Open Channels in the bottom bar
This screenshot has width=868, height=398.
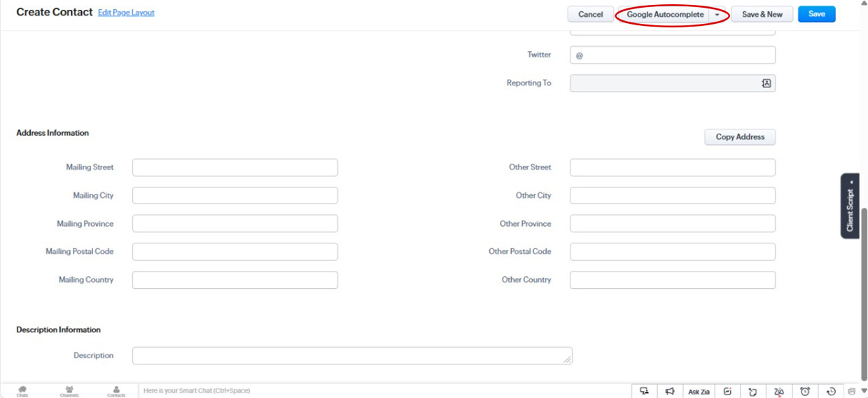69,391
